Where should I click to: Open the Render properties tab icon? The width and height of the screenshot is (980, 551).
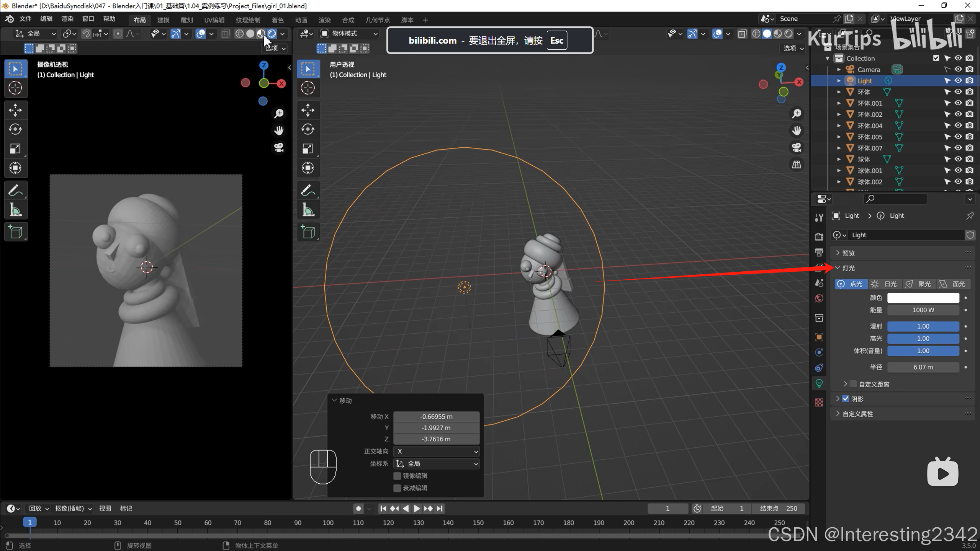[819, 237]
